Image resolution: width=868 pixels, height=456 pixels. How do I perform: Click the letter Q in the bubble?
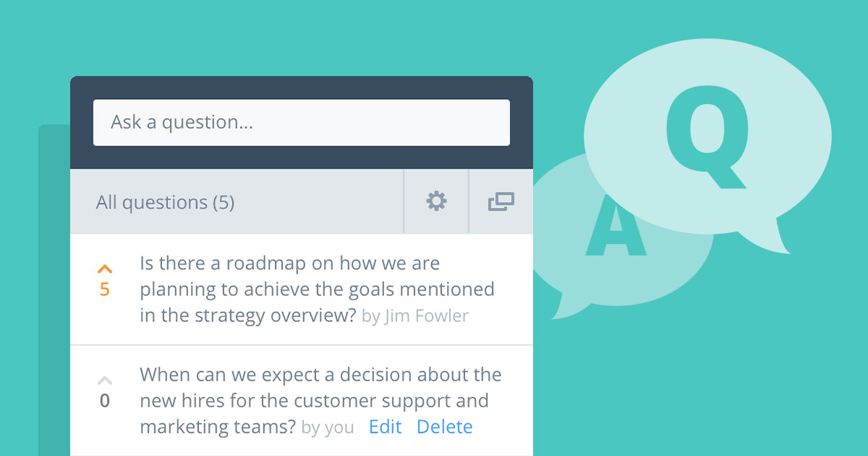707,138
